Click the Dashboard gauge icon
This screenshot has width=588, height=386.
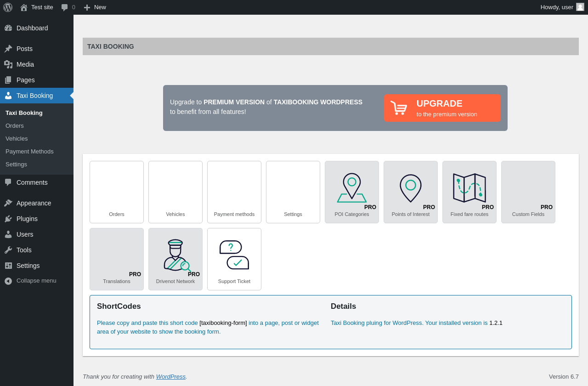tap(8, 28)
